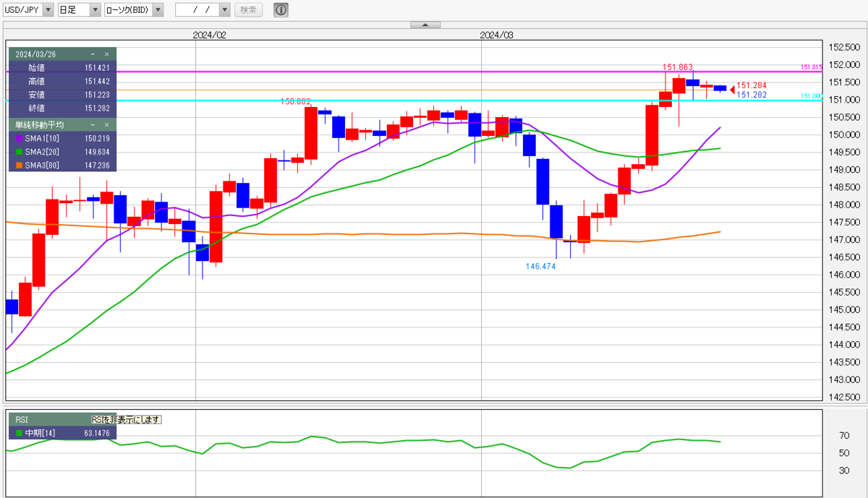Click the SMA value 147.236
The width and height of the screenshot is (868, 498).
[97, 166]
